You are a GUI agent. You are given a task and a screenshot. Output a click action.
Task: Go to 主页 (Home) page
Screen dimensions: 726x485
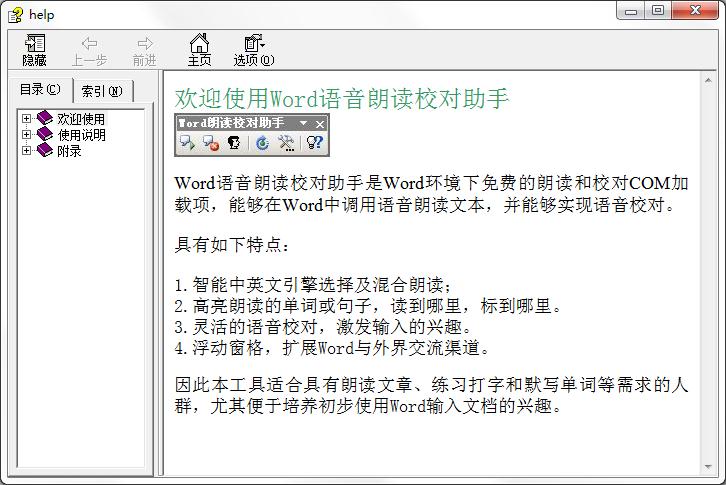coord(199,50)
